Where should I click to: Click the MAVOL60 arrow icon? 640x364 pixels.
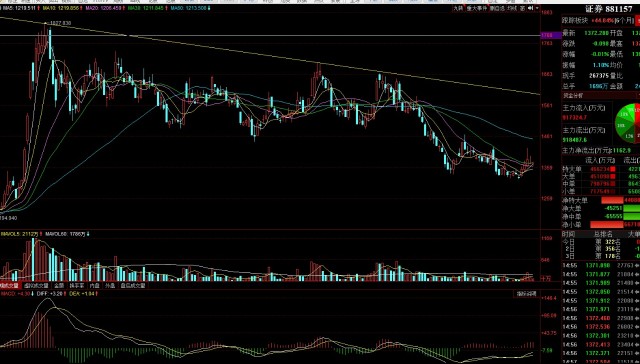point(89,234)
